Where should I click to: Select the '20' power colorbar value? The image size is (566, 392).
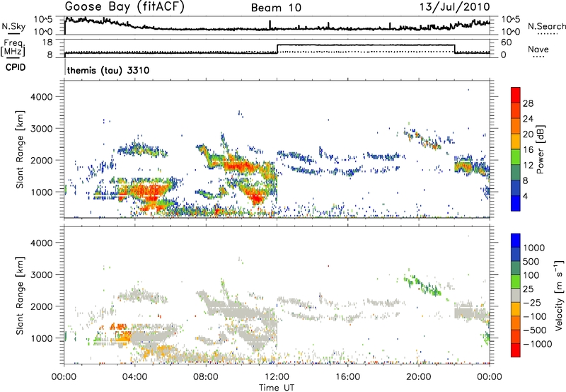click(x=528, y=134)
